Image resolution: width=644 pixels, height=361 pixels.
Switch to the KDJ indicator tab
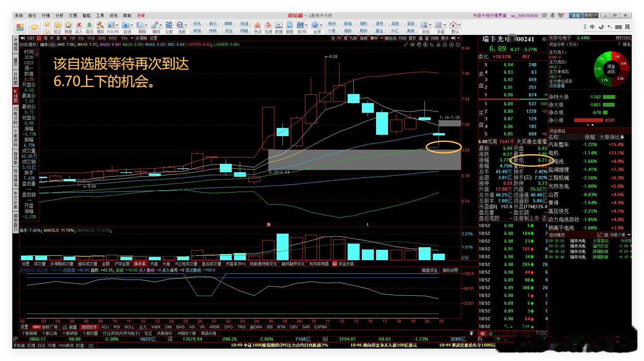click(105, 327)
